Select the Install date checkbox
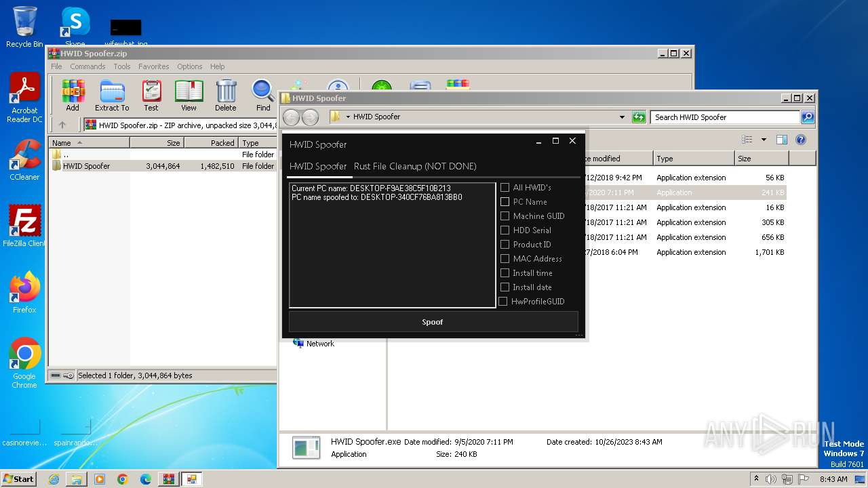868x488 pixels. pyautogui.click(x=505, y=287)
